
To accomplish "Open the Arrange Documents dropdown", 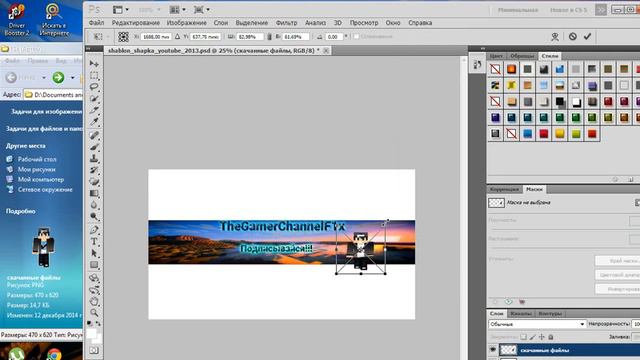I will point(178,9).
